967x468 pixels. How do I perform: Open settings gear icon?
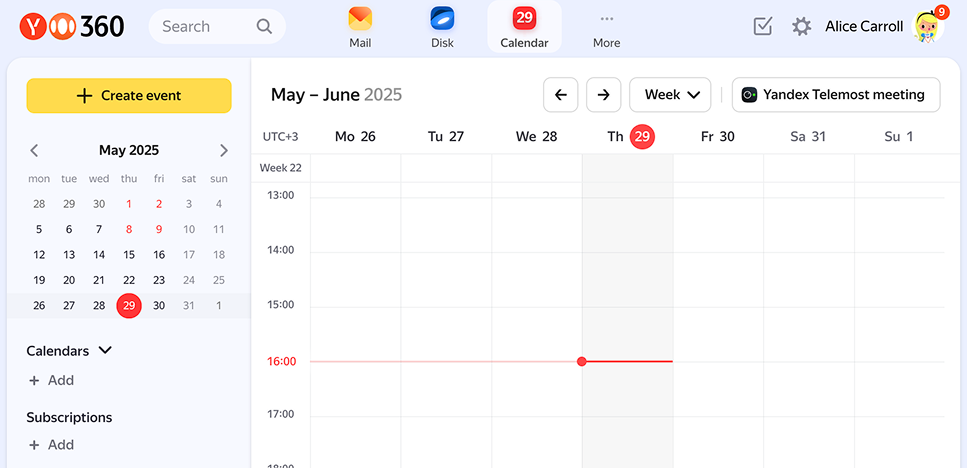point(801,27)
